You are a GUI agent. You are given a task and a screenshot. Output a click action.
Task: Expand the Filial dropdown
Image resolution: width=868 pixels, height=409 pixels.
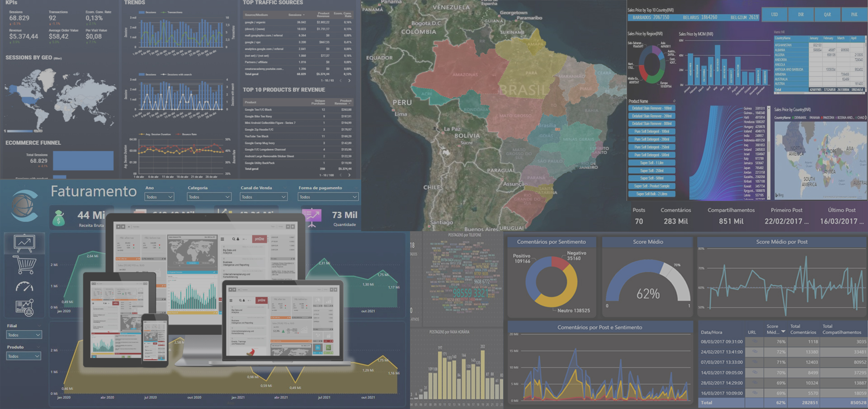24,335
